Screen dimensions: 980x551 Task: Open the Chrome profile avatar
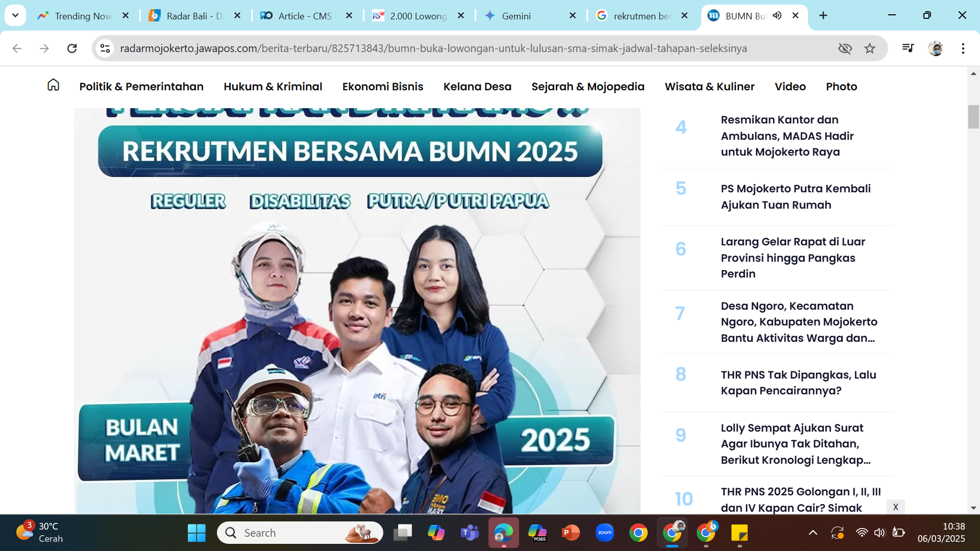[x=936, y=48]
